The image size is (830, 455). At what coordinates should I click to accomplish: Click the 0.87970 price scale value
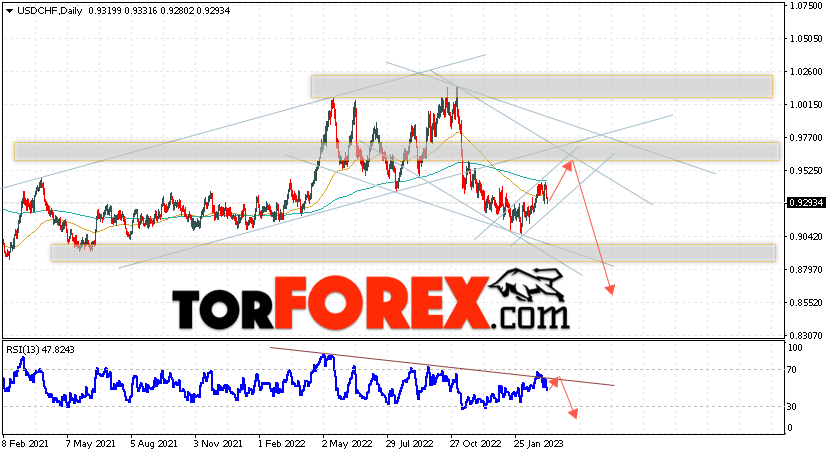pos(806,270)
